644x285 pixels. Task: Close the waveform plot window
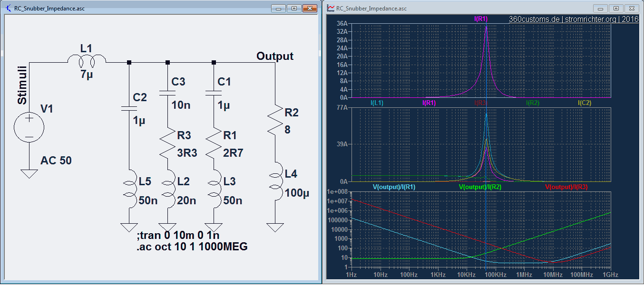click(x=632, y=8)
